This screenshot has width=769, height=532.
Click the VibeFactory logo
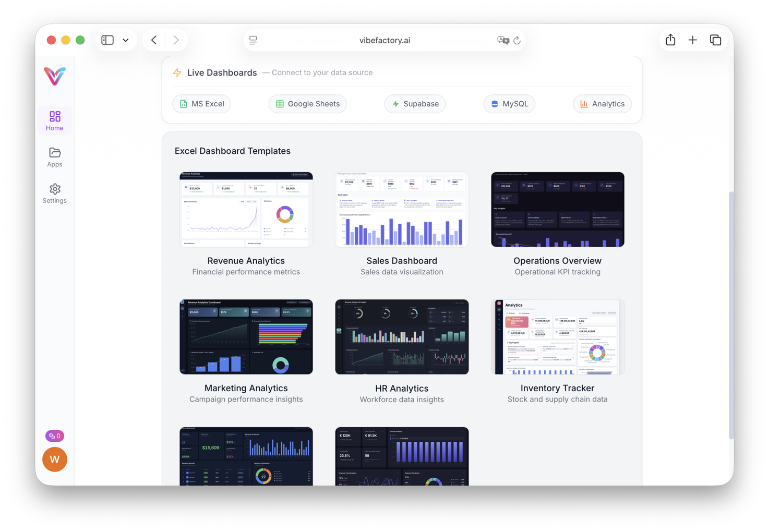click(54, 76)
